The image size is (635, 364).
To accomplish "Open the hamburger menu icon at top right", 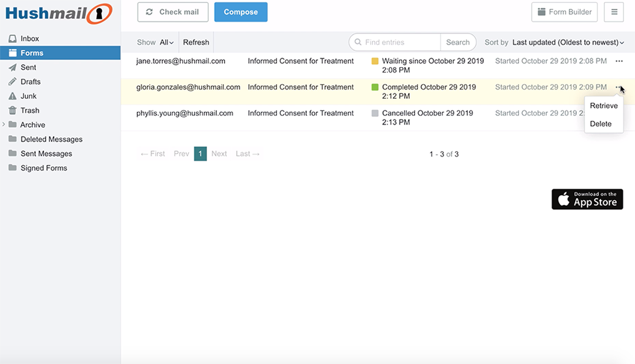I will click(614, 12).
